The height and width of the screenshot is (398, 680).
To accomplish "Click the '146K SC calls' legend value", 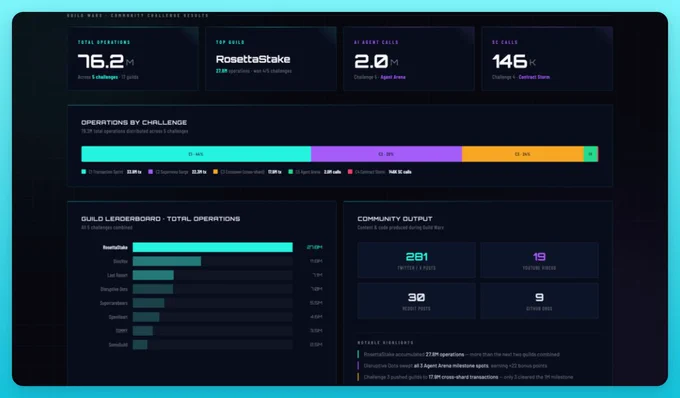I will [x=400, y=172].
